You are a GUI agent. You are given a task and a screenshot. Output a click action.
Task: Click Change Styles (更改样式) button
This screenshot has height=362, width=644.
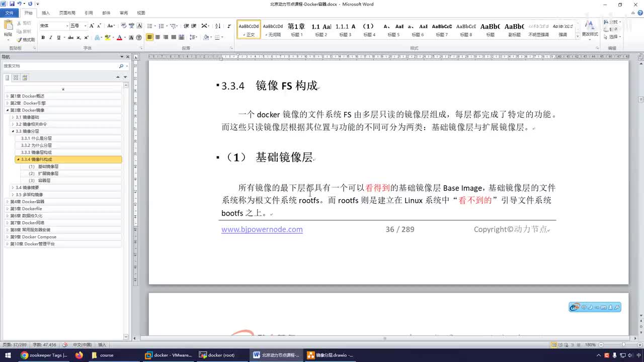[590, 29]
